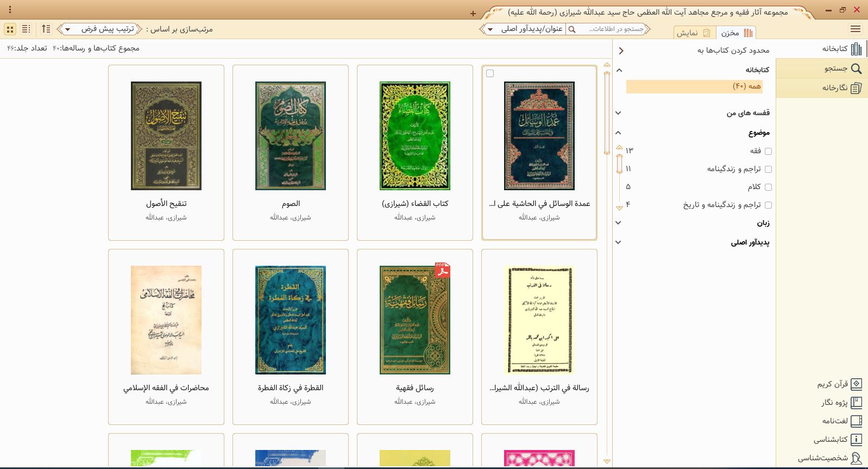Screen dimensions: 868x469
Task: Tick the کلام subject checkbox
Action: [x=768, y=187]
